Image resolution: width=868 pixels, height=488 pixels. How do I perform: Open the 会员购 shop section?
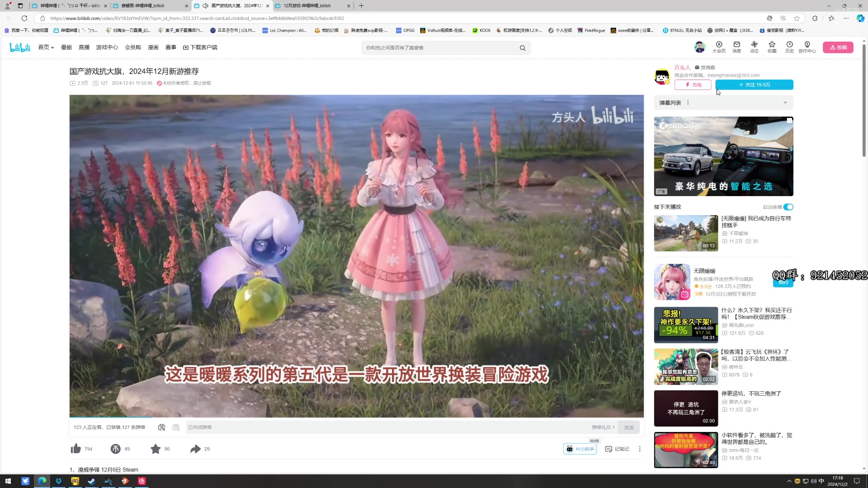(x=133, y=47)
